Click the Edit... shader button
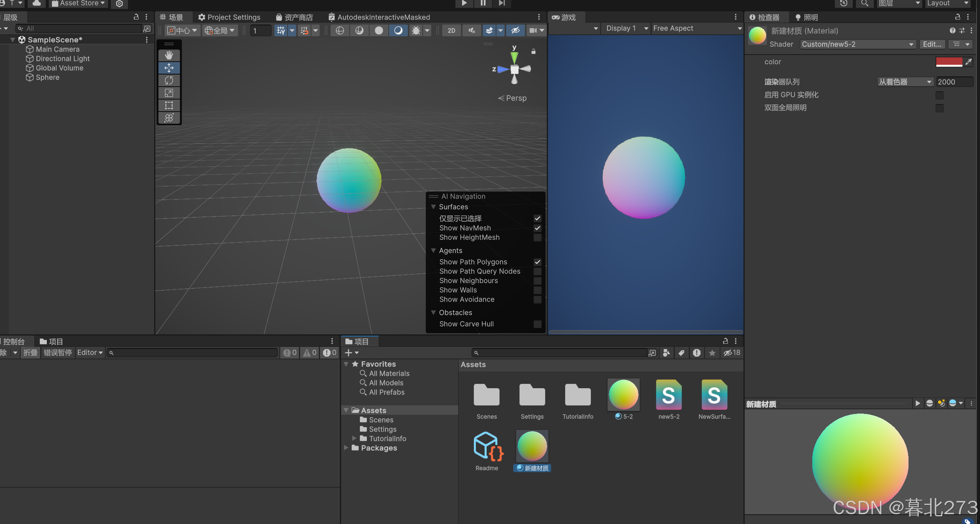This screenshot has height=524, width=980. click(x=932, y=44)
